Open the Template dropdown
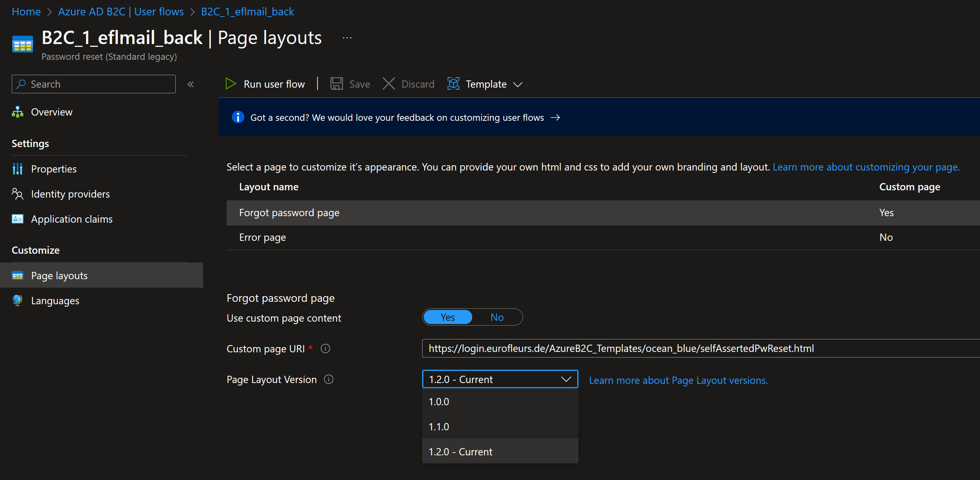 click(x=485, y=84)
